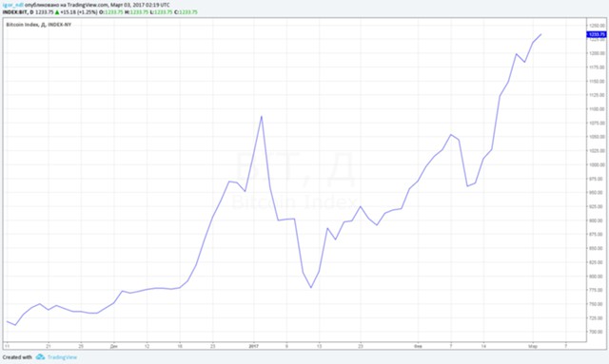Click the Фев month label on time axis
The width and height of the screenshot is (609, 364).
[x=418, y=346]
